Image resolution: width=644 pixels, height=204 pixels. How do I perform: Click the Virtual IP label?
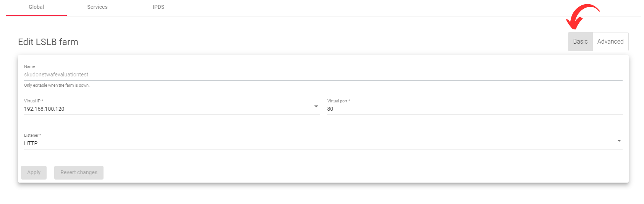tap(34, 101)
